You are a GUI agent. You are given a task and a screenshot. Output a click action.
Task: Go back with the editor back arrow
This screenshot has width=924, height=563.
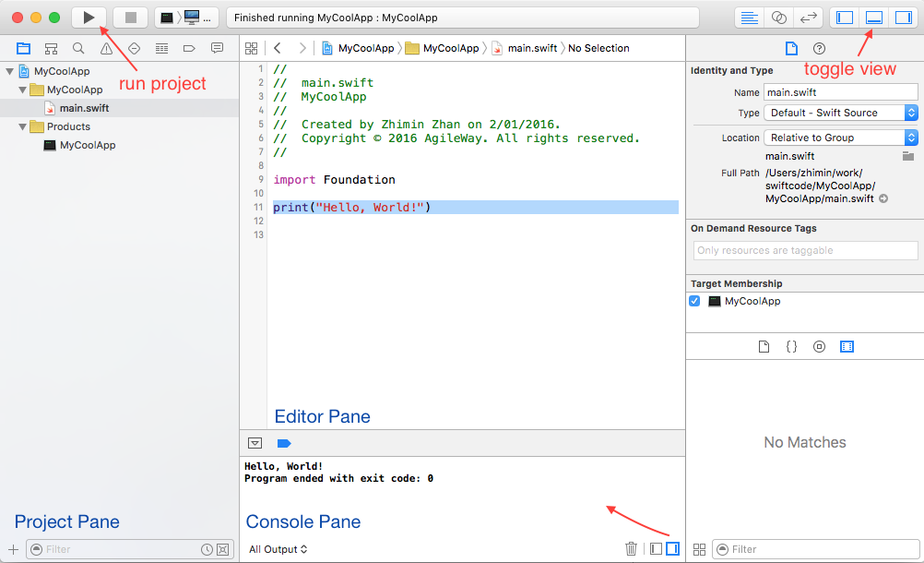pyautogui.click(x=277, y=48)
